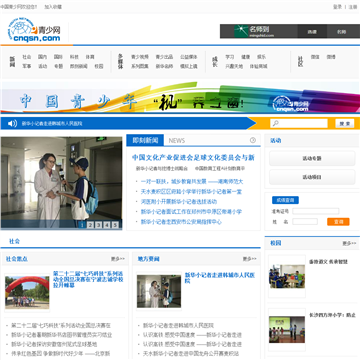Open 校园 article 长沙四方坪小学

point(333,315)
